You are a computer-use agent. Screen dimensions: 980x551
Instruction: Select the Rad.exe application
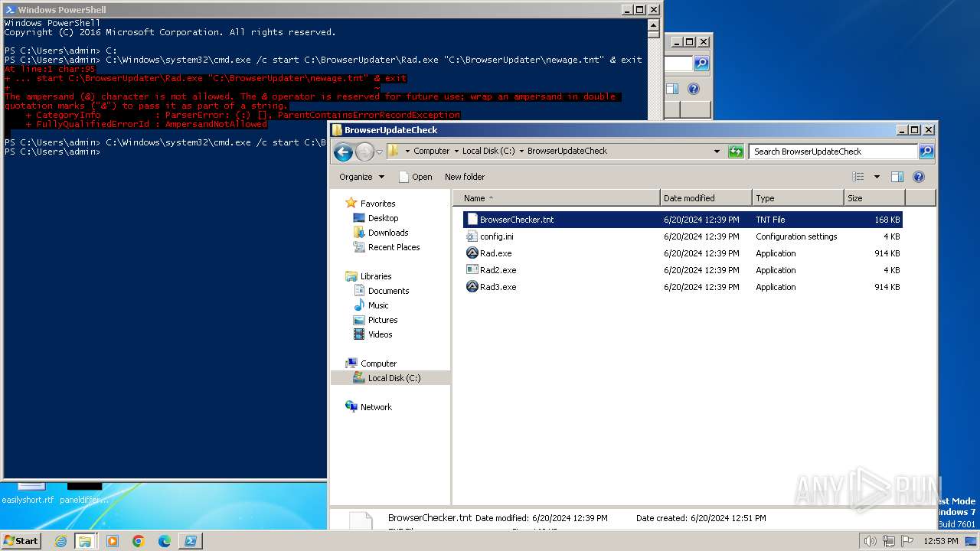pyautogui.click(x=682, y=253)
